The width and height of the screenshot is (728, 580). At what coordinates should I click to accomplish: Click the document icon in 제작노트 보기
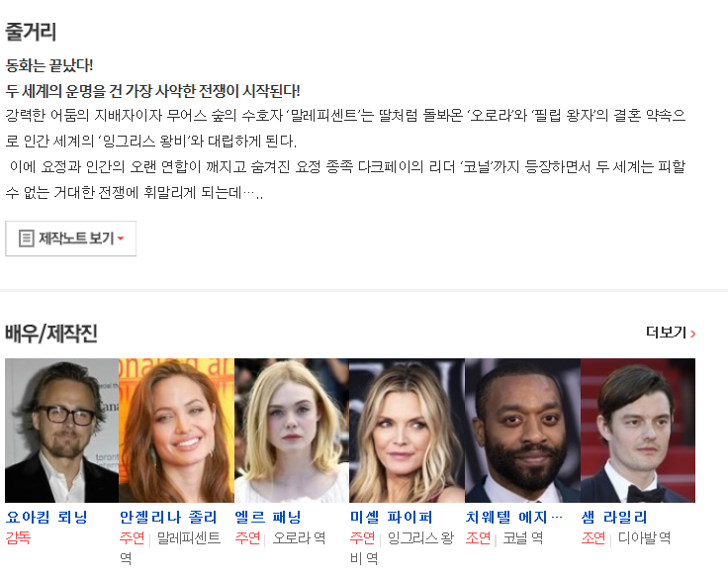pyautogui.click(x=26, y=239)
